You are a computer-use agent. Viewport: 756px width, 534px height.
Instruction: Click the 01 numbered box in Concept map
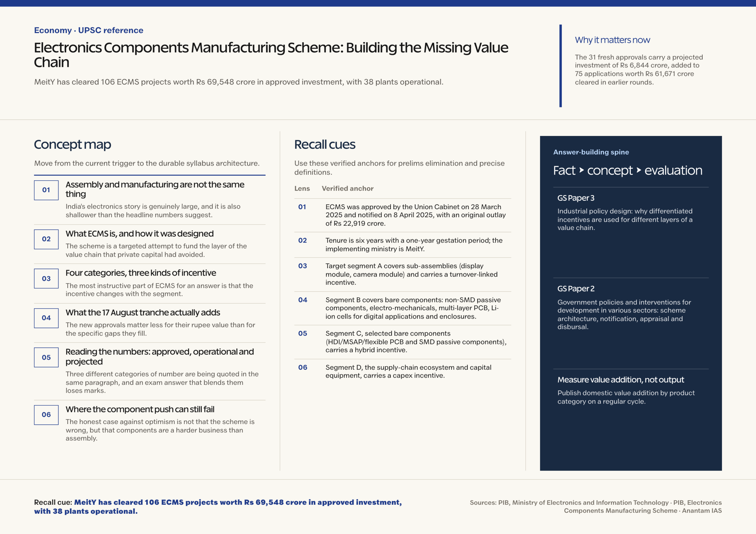tap(46, 190)
